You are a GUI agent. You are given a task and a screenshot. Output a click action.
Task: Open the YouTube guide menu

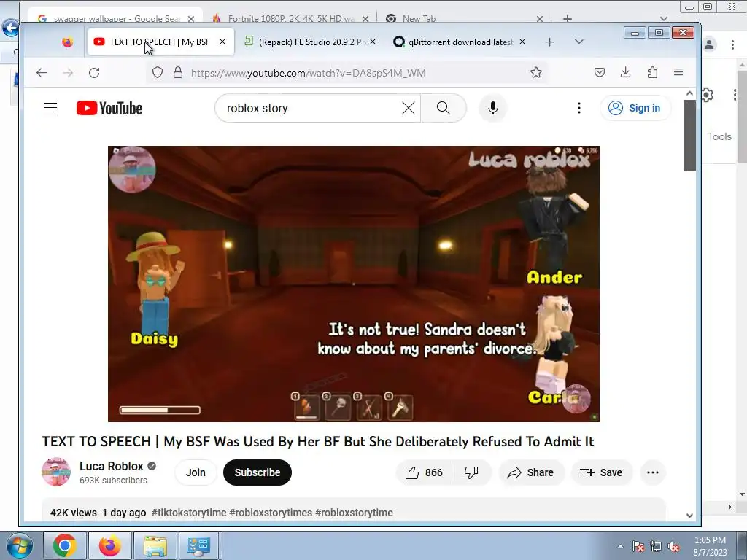click(x=50, y=108)
